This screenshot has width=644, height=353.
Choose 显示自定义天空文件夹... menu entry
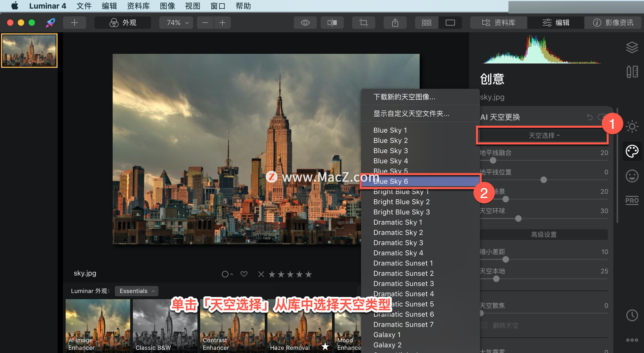point(420,113)
